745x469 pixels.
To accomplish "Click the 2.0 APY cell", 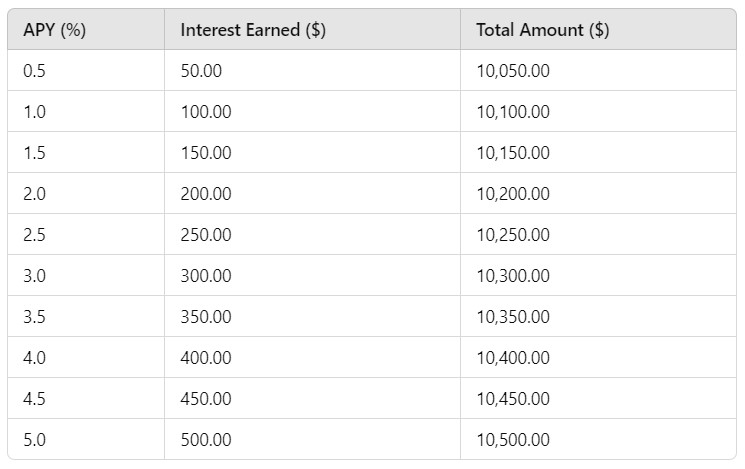I will [x=86, y=193].
